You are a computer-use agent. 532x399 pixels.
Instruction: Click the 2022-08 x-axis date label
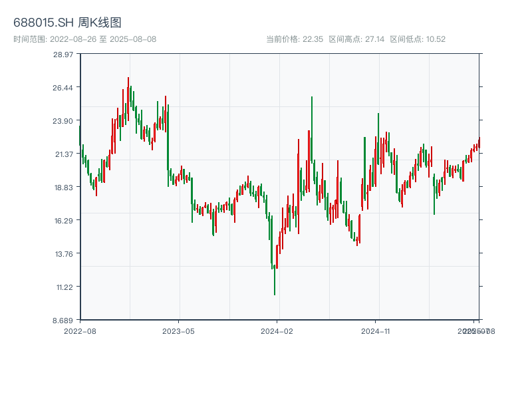[80, 331]
